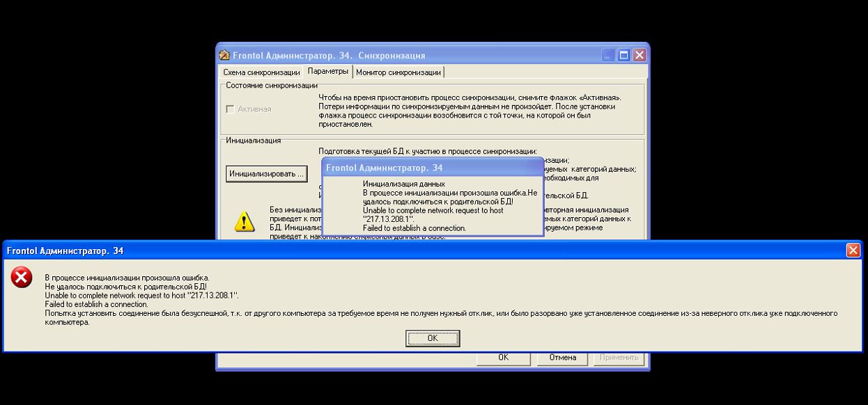Close the error dialog with the red X

tap(853, 251)
